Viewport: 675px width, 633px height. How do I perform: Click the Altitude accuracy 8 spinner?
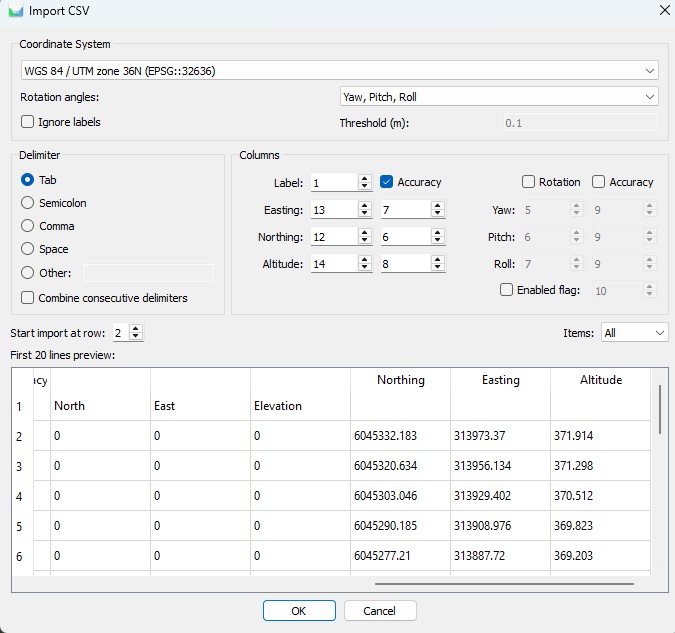pyautogui.click(x=437, y=264)
